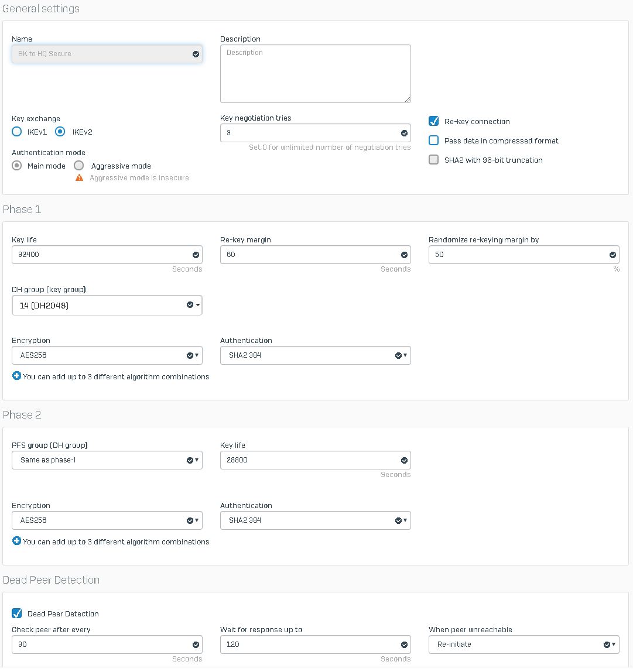The height and width of the screenshot is (672, 633).
Task: Toggle the Re-key connection checkbox
Action: pyautogui.click(x=433, y=121)
